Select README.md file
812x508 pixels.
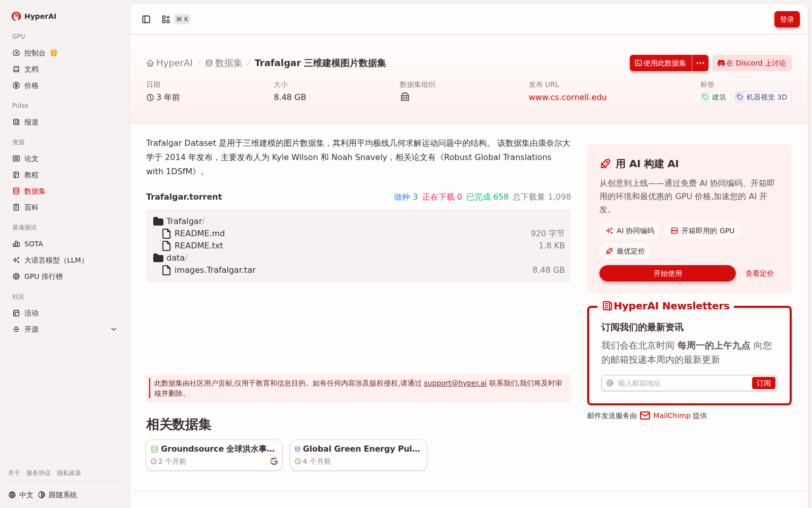pyautogui.click(x=199, y=233)
